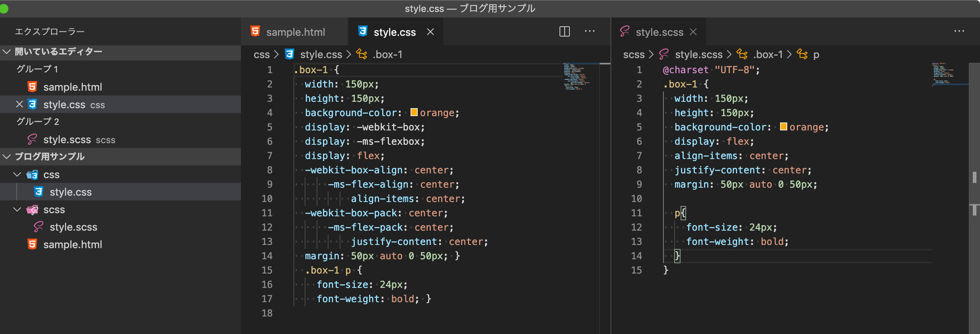This screenshot has height=334, width=980.
Task: Click CSS icon in the style.css breadcrumb
Action: point(290,54)
